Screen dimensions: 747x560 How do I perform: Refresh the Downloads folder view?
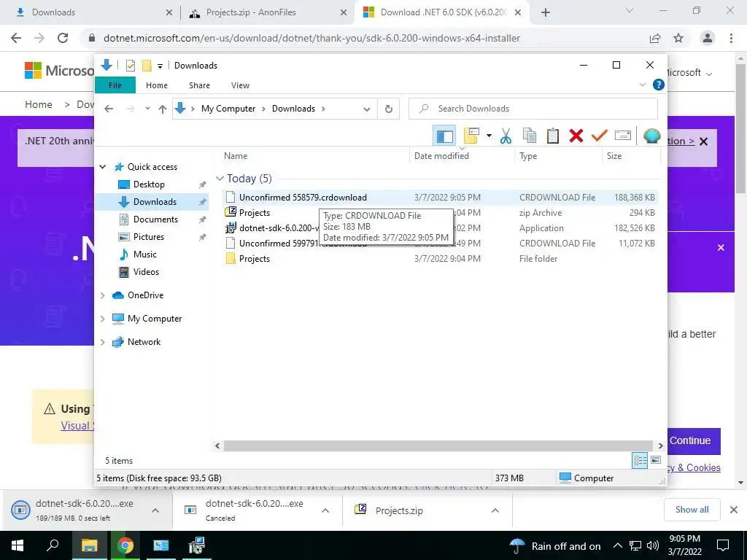coord(389,109)
